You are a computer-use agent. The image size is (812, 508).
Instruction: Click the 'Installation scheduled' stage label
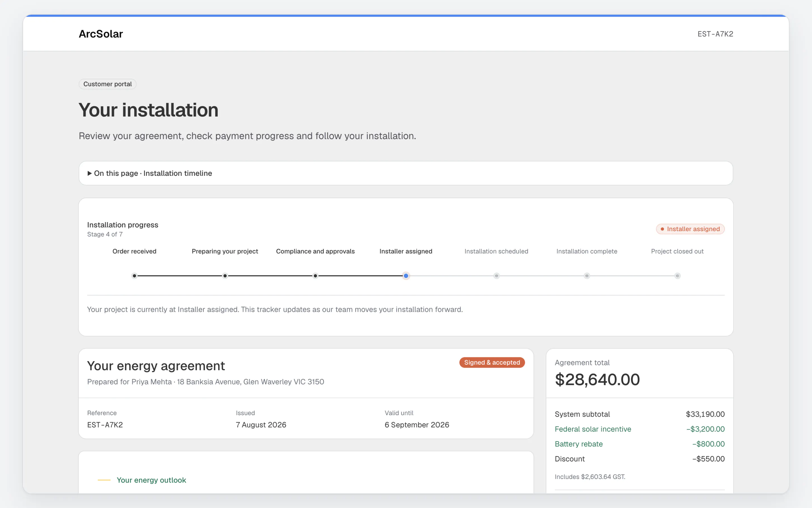click(x=496, y=251)
